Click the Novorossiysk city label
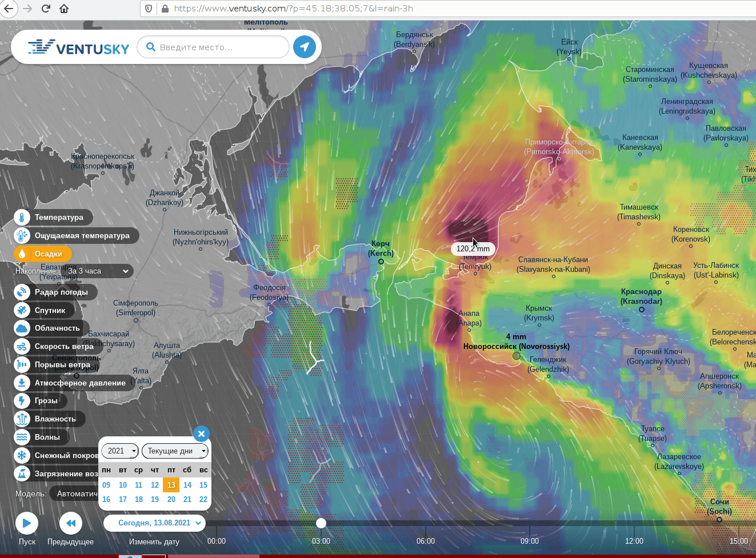756x558 pixels. 517,347
